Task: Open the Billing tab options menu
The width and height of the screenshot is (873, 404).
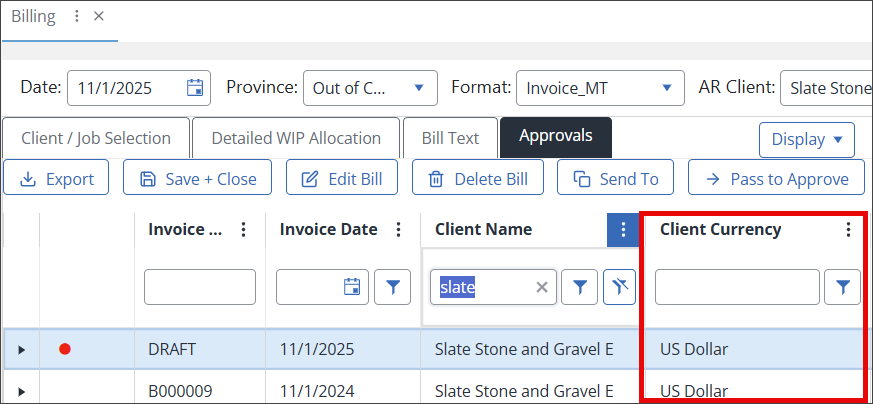Action: tap(77, 17)
